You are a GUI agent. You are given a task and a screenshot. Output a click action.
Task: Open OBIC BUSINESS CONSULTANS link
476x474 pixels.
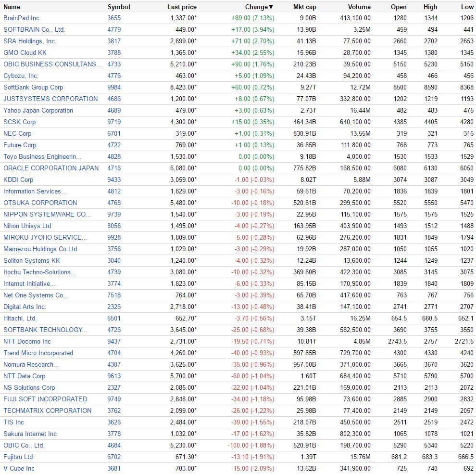[x=52, y=64]
